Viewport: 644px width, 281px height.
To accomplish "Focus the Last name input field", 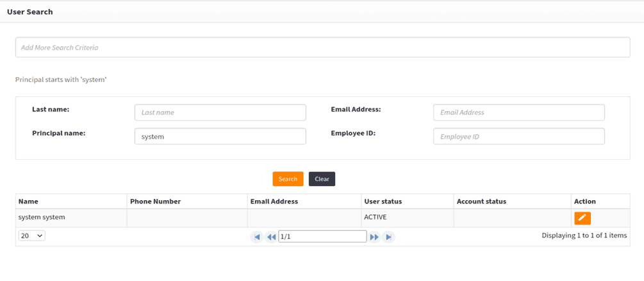I will 220,112.
